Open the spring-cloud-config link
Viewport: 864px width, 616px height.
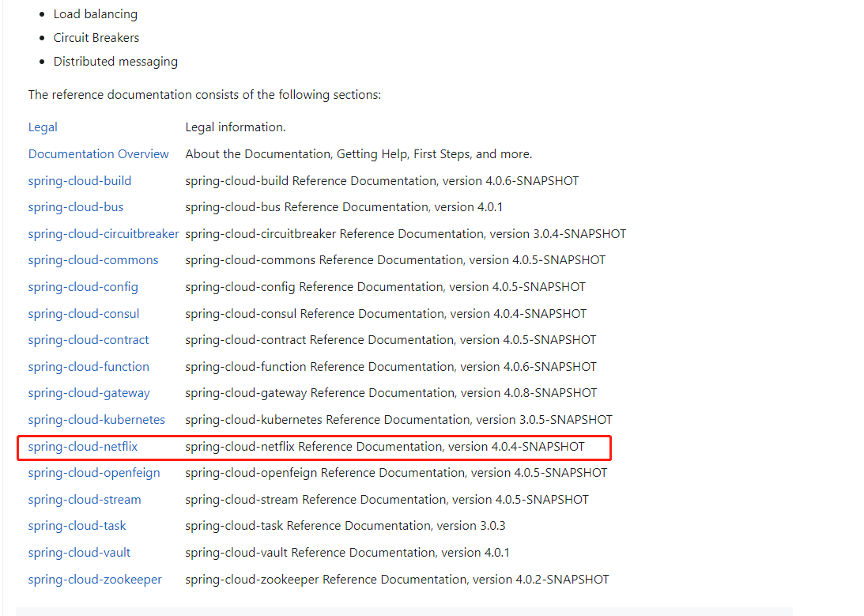83,287
